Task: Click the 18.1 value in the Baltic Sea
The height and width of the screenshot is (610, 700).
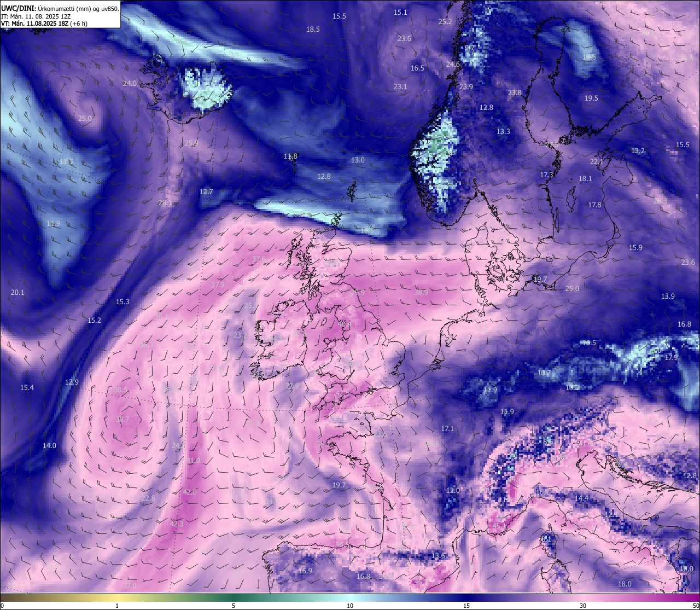Action: [585, 179]
